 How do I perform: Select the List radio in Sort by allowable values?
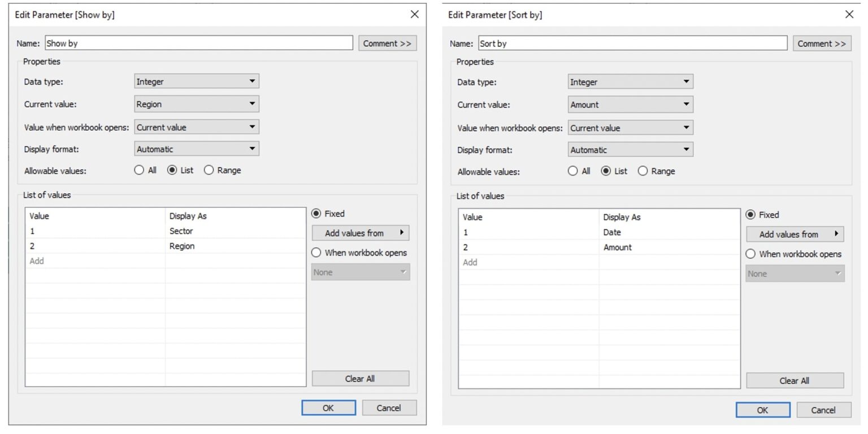coord(606,171)
